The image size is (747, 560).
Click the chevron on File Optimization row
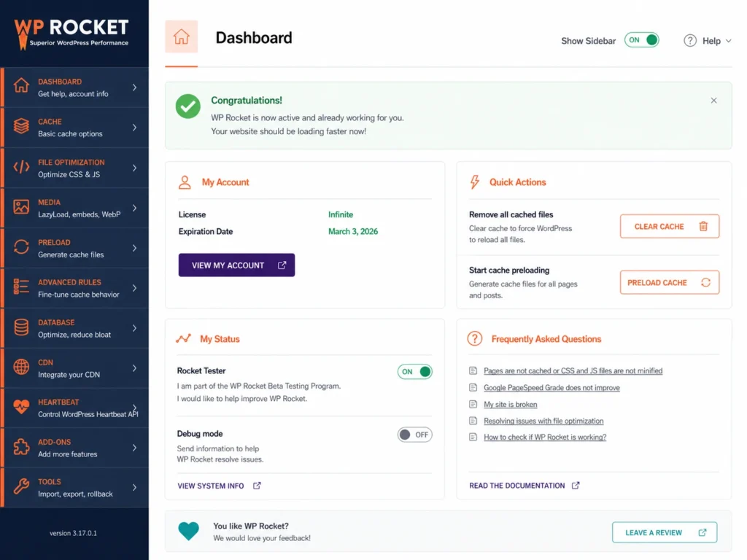135,168
